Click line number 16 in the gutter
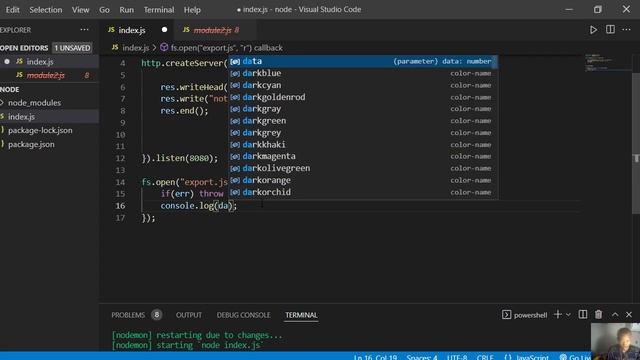 (120, 206)
